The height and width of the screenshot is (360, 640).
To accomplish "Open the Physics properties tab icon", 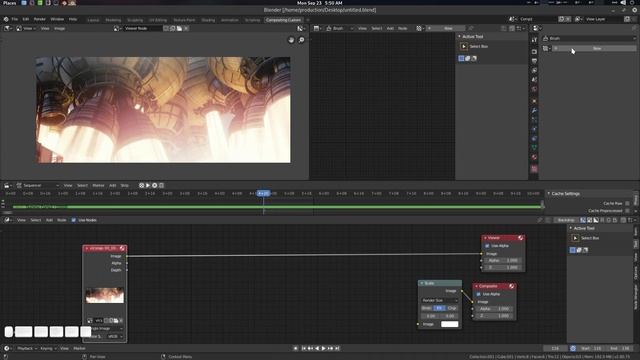I will click(534, 129).
